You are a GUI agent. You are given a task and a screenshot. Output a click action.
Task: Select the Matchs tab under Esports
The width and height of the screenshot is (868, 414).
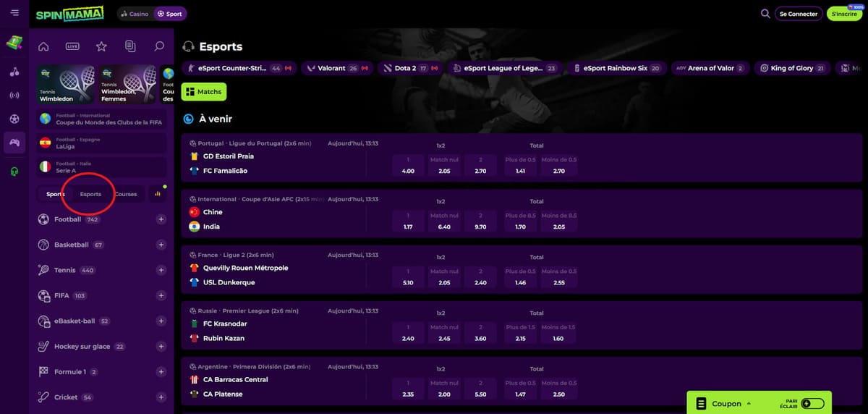click(204, 92)
